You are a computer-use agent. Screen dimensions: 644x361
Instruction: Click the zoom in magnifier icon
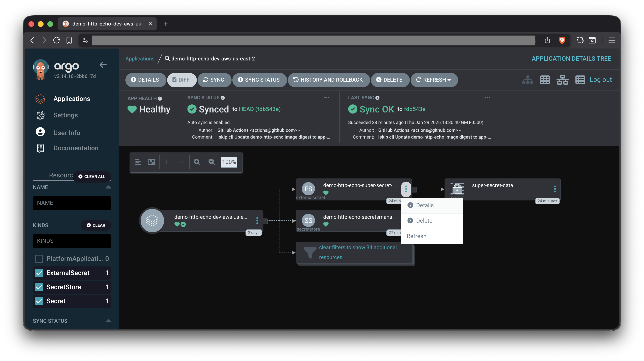(197, 162)
